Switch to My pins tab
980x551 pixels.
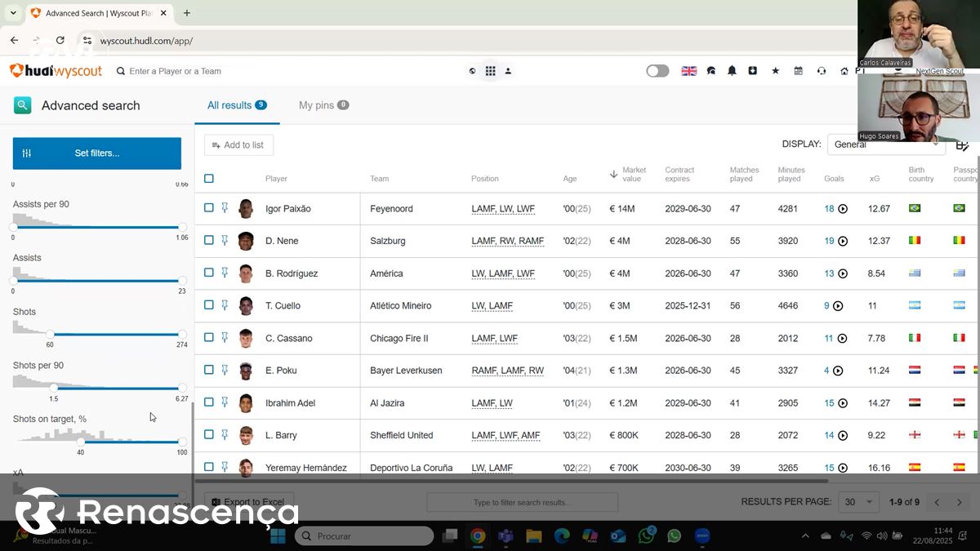[x=323, y=105]
